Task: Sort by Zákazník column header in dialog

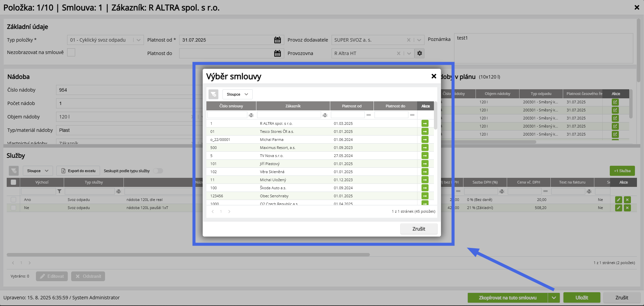Action: click(293, 106)
